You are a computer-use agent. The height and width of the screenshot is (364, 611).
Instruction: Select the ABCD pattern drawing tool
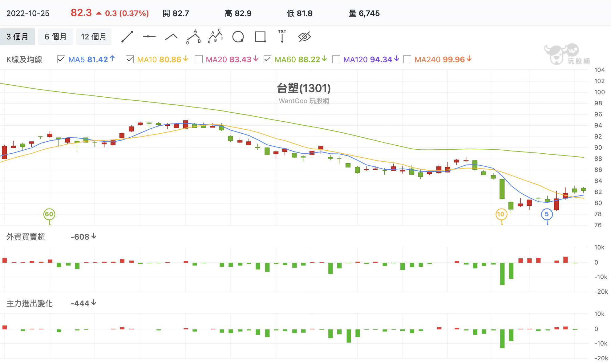(216, 36)
